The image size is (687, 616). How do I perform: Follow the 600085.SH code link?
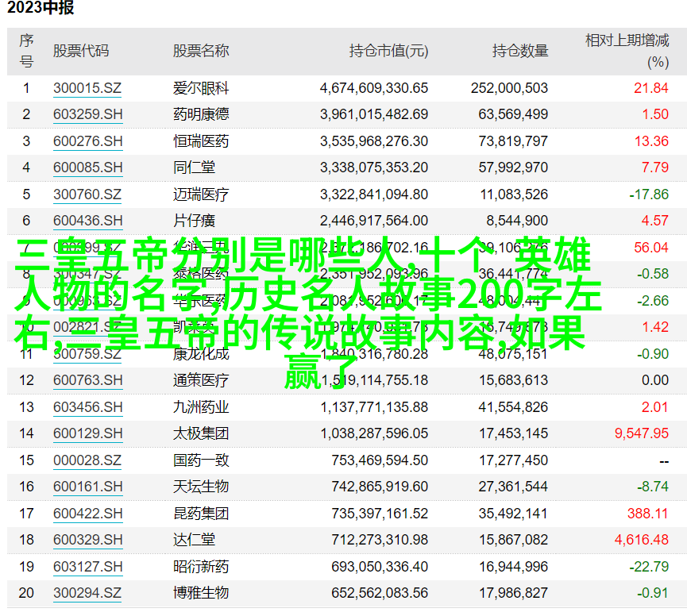87,167
